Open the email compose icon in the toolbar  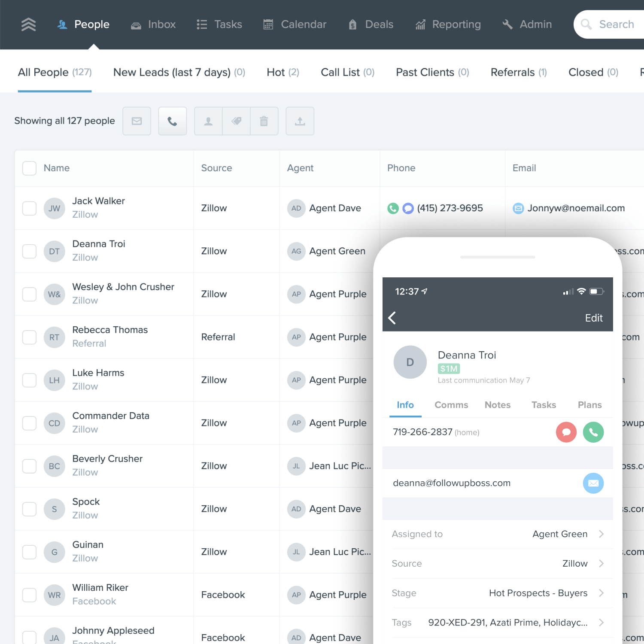tap(137, 121)
